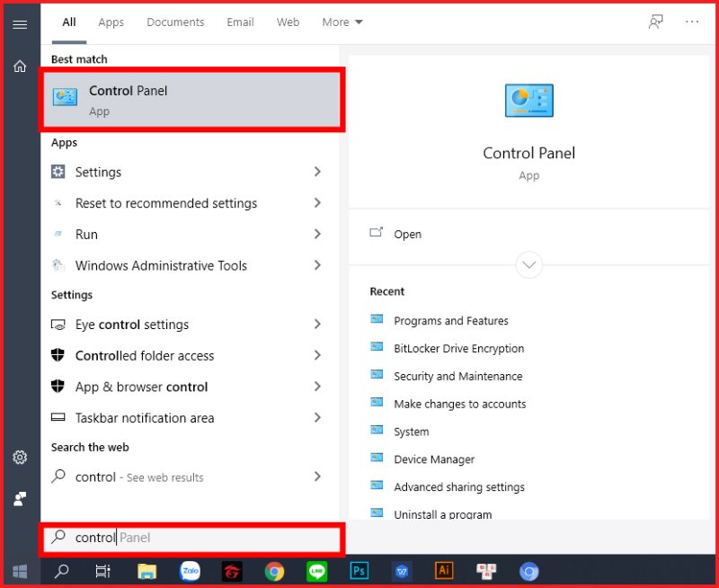Switch to the Apps tab
Viewport: 719px width, 588px height.
(x=111, y=22)
